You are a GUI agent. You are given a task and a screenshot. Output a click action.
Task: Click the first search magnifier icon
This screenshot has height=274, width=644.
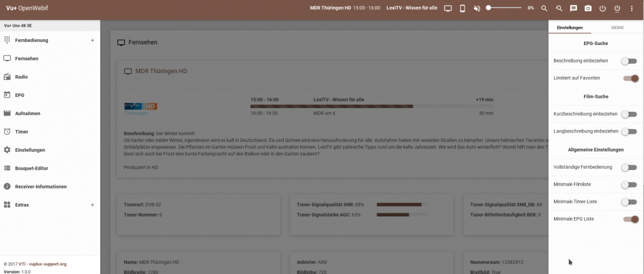click(544, 8)
